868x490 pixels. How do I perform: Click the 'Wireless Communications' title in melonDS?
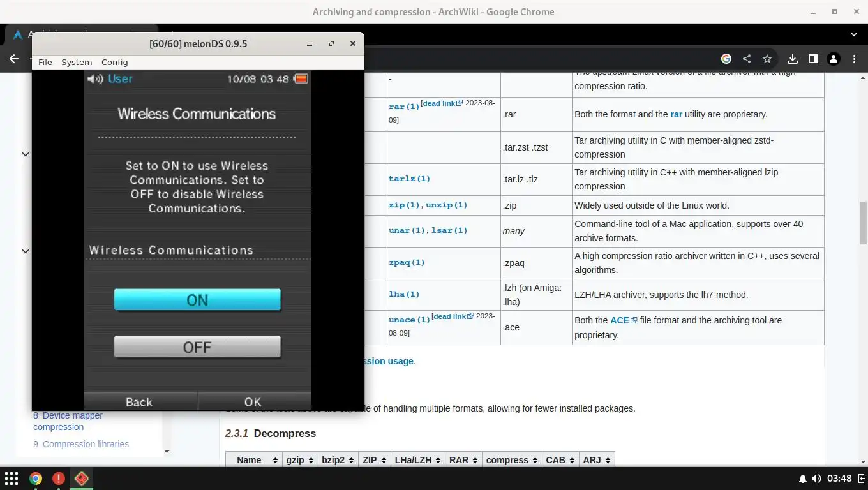click(197, 114)
